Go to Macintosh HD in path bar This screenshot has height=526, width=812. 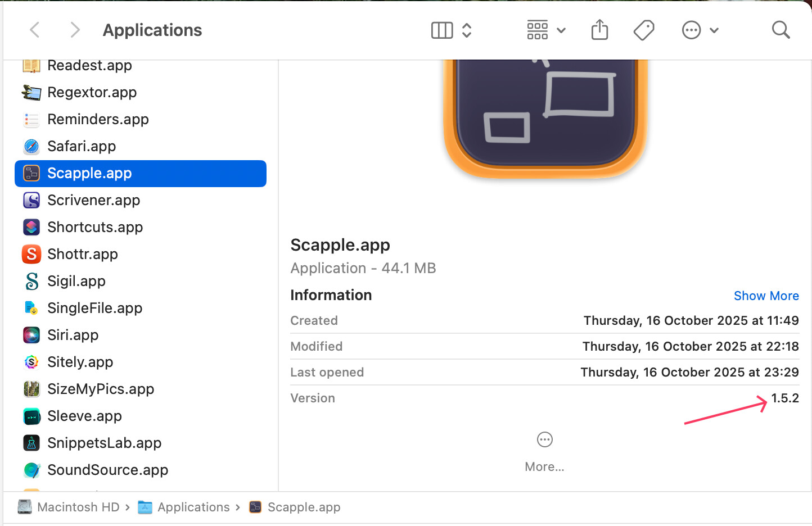point(78,507)
